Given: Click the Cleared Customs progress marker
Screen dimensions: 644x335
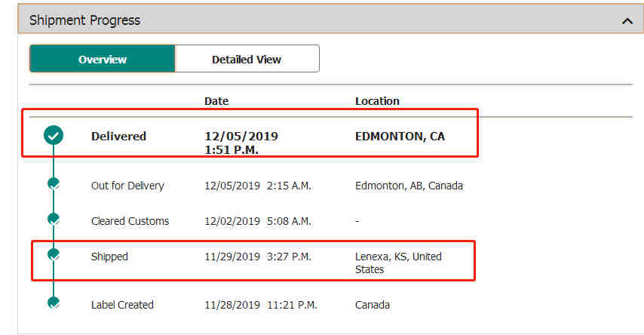Looking at the screenshot, I should pos(54,219).
